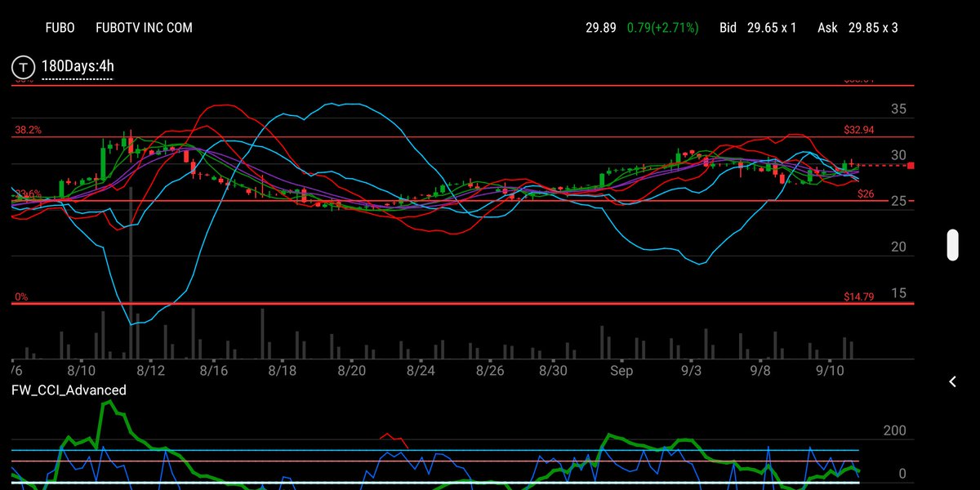
Task: Tap the $26 Fibonacci level label
Action: coord(866,194)
